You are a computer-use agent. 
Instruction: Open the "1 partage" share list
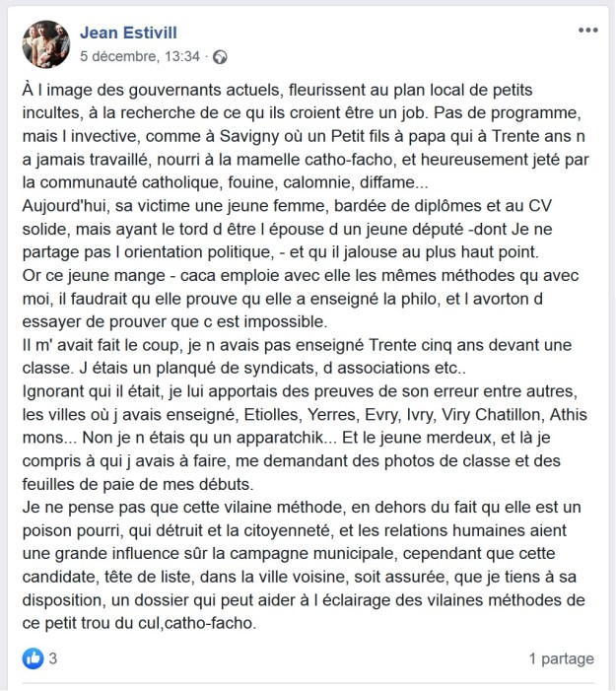(561, 657)
